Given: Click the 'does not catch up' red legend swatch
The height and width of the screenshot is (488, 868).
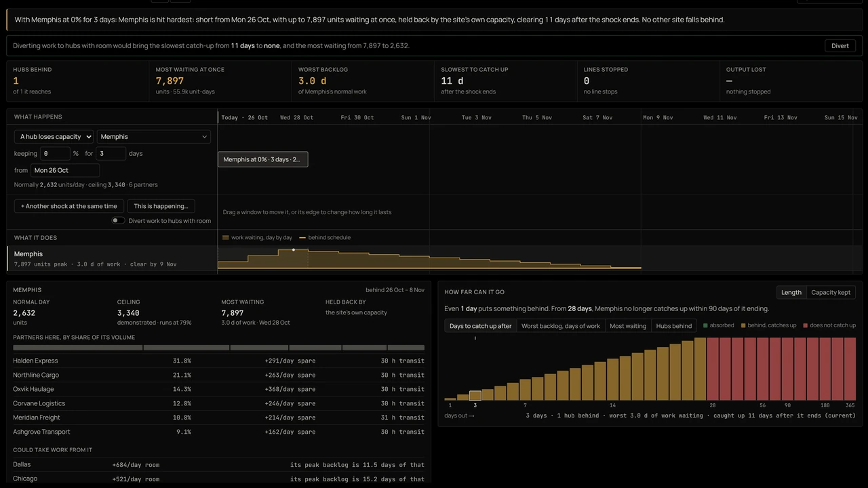Looking at the screenshot, I should coord(806,325).
